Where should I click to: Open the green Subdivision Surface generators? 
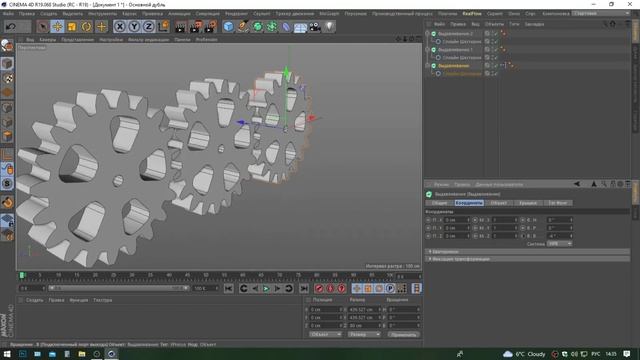(258, 27)
